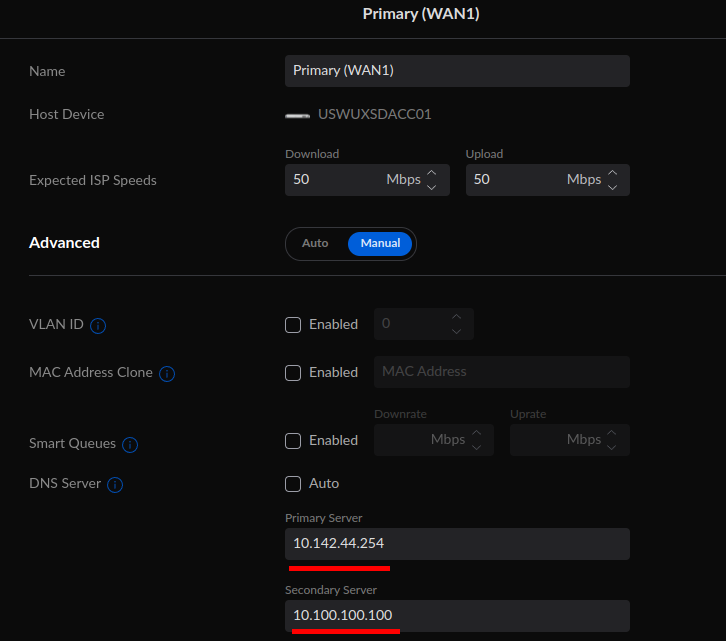Click the DNS Server info icon
The width and height of the screenshot is (726, 641).
115,485
